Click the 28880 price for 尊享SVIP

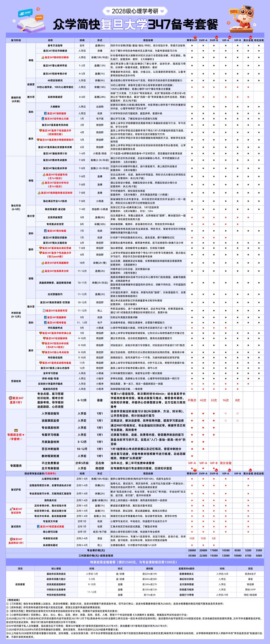point(192,550)
